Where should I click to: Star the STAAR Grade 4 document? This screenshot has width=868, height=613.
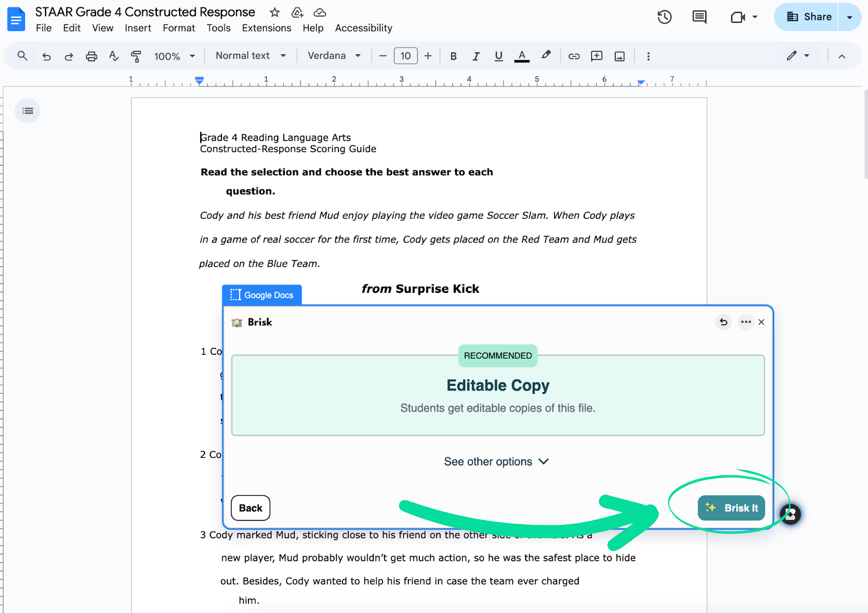click(x=275, y=12)
